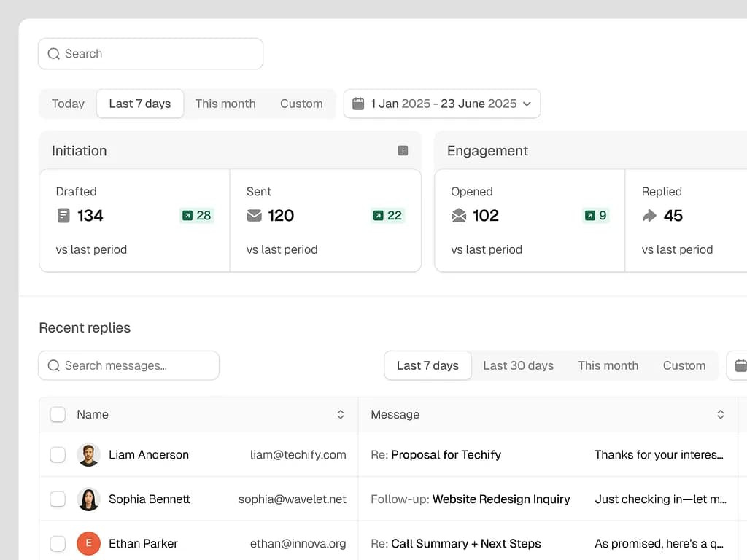Screen dimensions: 747x560
Task: Check the checkbox on Sophia Bennett's row
Action: (58, 499)
